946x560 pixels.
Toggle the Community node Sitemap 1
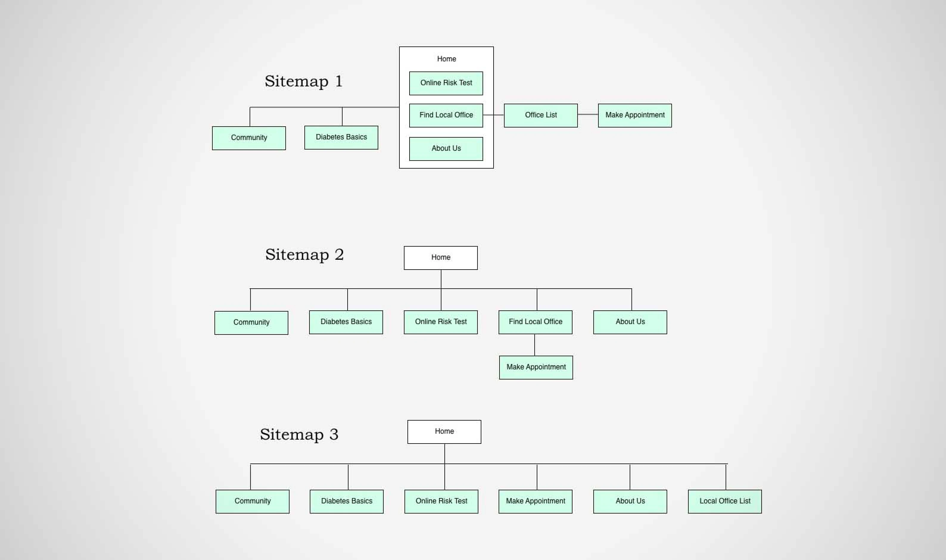(249, 137)
